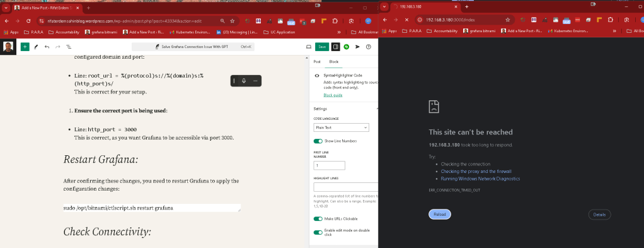Open Extensions puzzle icon in left browser

click(x=335, y=21)
